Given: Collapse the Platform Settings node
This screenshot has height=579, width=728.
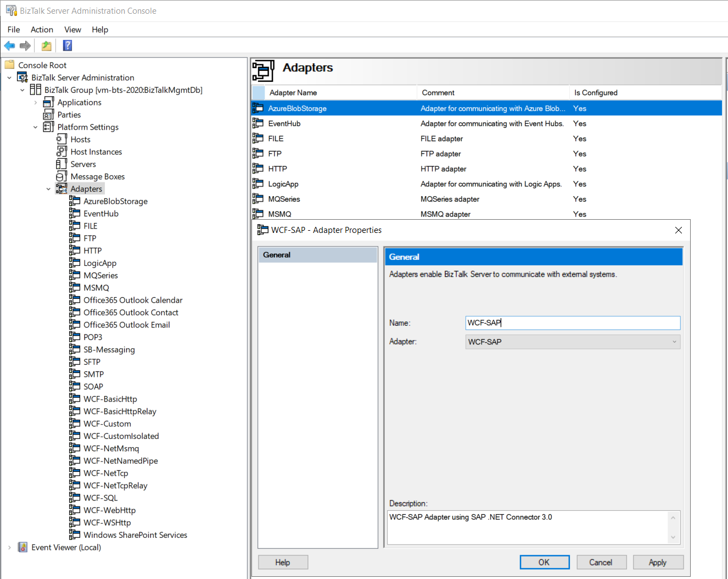Looking at the screenshot, I should tap(36, 127).
